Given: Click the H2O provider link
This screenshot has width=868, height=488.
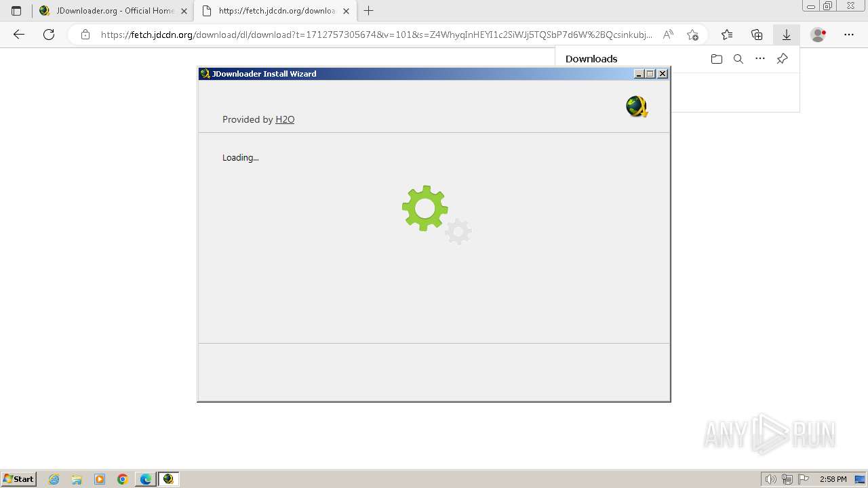Looking at the screenshot, I should click(x=285, y=119).
